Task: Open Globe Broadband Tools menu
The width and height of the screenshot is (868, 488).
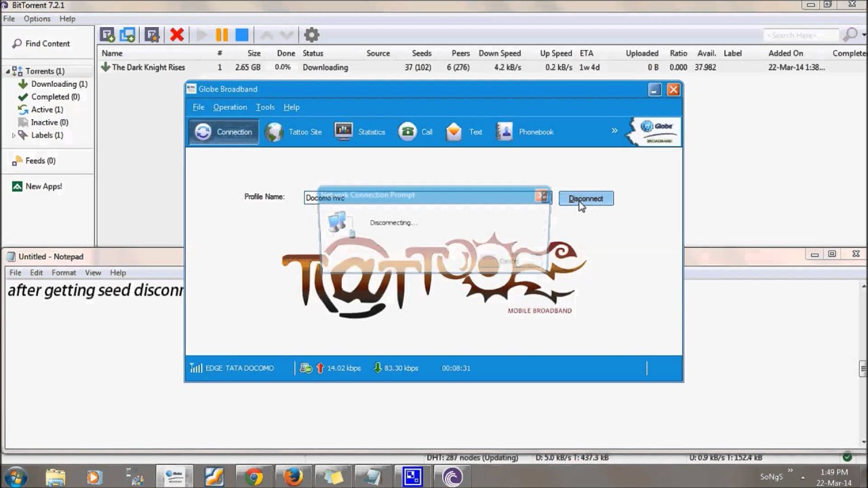Action: 265,107
